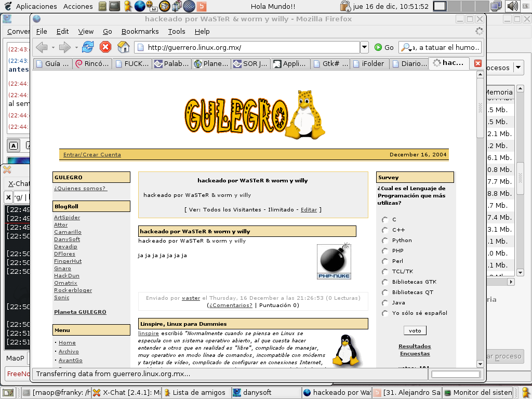
Task: Open the orange square launcher in top panel
Action: pyautogui.click(x=202, y=6)
